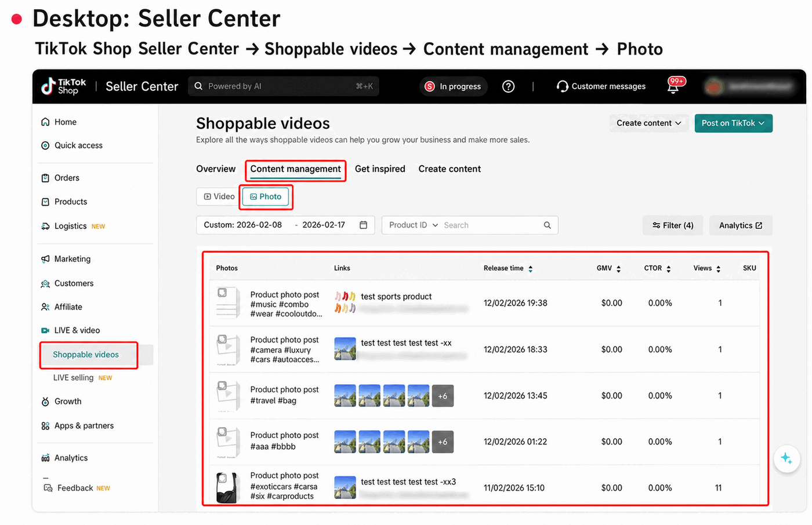Click +6 more links in #travel row
812x525 pixels.
pos(443,396)
